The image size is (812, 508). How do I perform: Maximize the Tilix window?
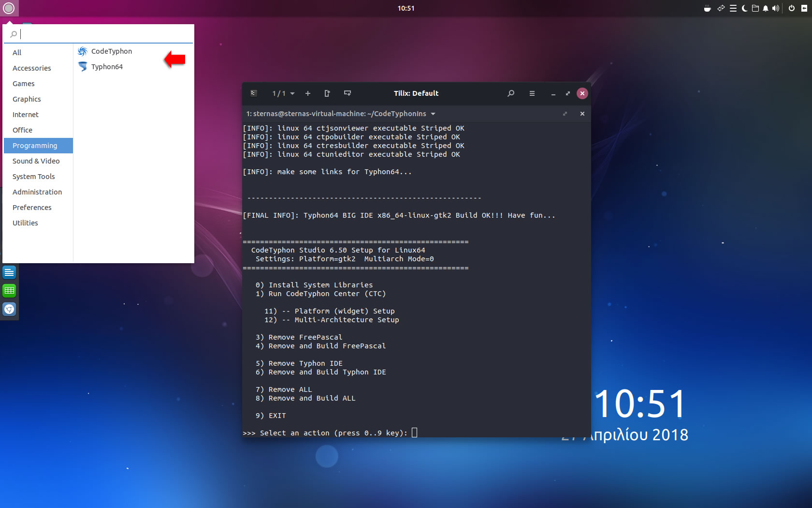tap(568, 93)
